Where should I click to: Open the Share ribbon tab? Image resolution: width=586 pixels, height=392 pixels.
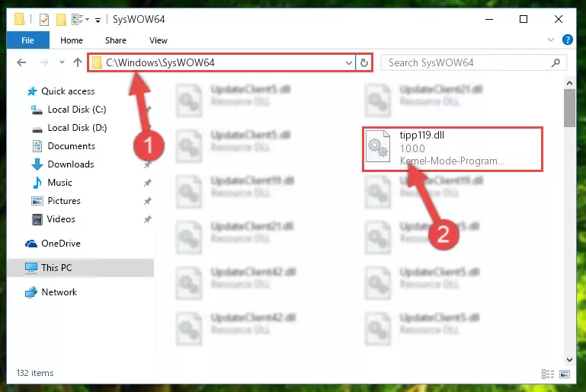pos(116,40)
